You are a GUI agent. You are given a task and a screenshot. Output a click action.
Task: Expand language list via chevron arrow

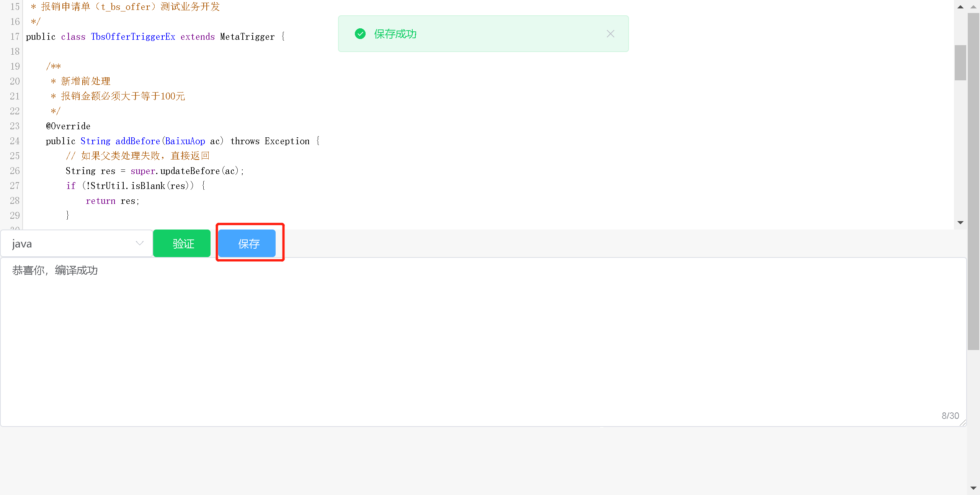pyautogui.click(x=139, y=243)
